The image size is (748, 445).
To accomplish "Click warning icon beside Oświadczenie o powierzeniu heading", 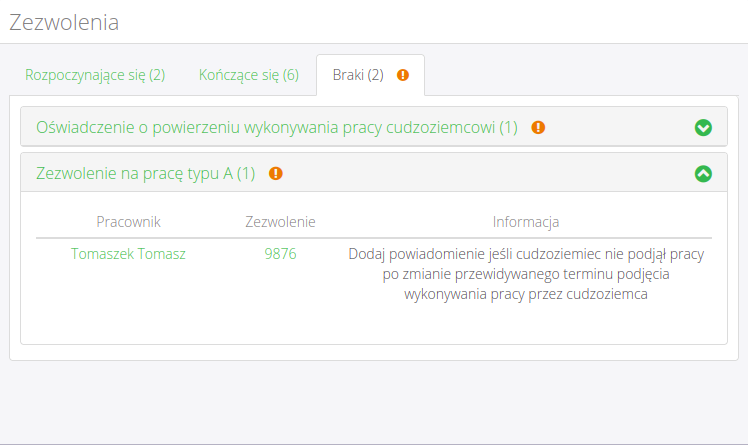I will point(538,128).
